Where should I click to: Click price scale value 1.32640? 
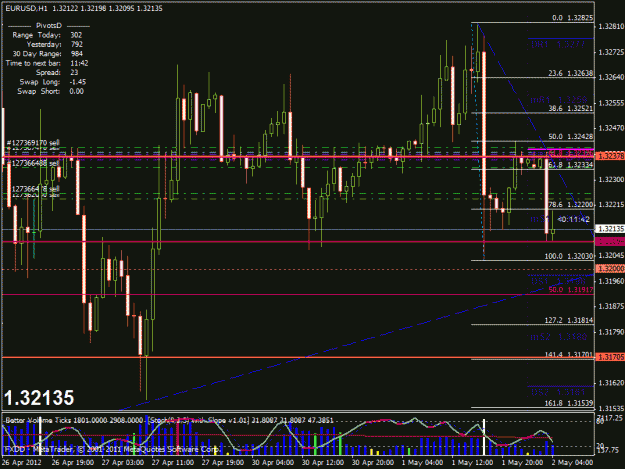611,77
